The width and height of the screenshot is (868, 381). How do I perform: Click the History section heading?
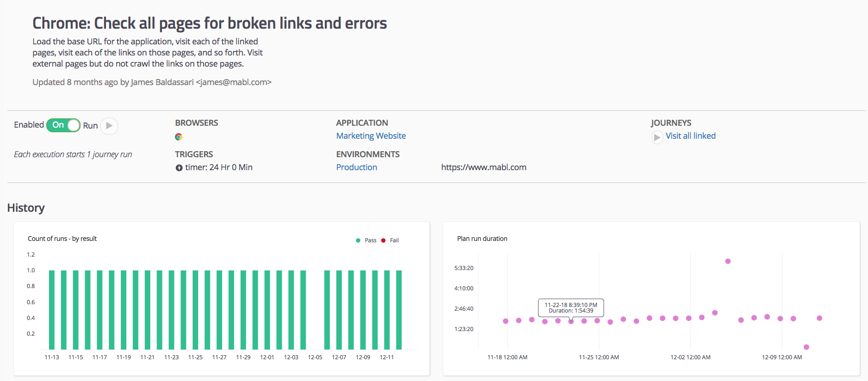[x=26, y=208]
